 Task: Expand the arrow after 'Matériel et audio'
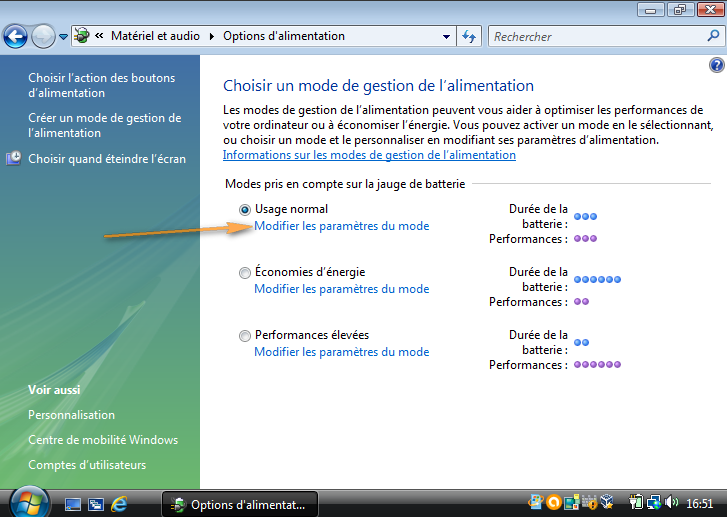tap(212, 36)
